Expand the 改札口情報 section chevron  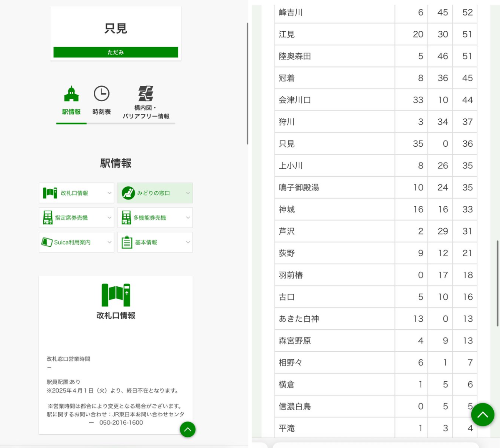[110, 193]
